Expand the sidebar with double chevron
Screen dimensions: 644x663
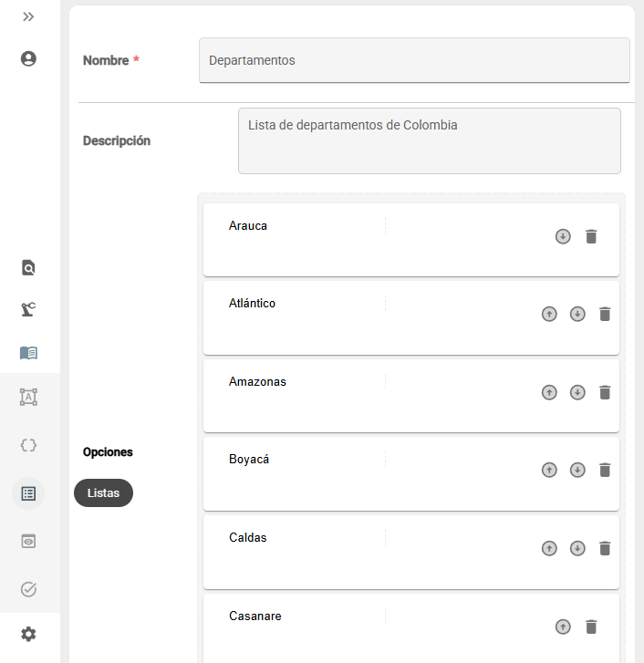pyautogui.click(x=28, y=17)
